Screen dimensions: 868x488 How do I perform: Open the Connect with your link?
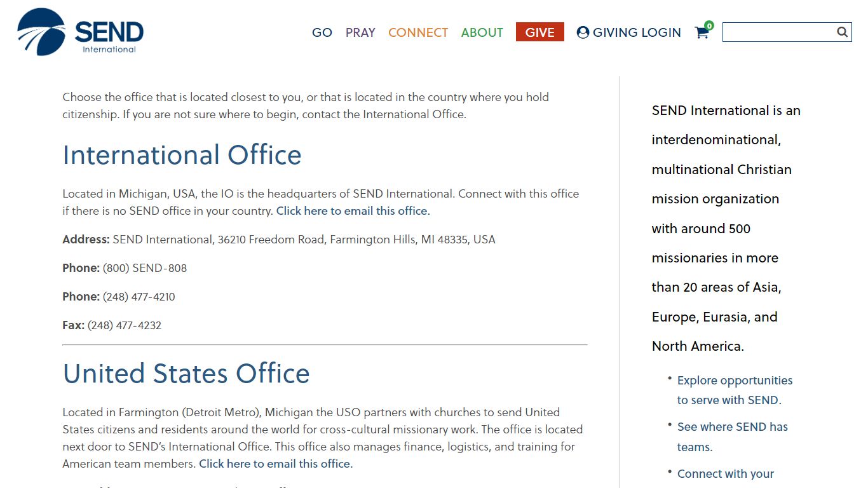tap(726, 474)
